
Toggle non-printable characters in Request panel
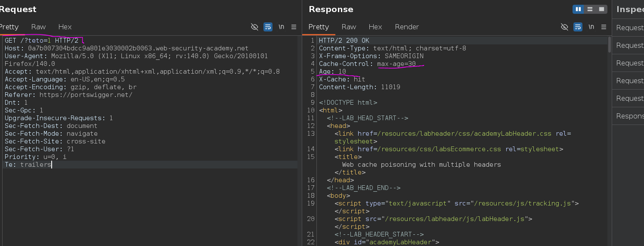pos(254,27)
